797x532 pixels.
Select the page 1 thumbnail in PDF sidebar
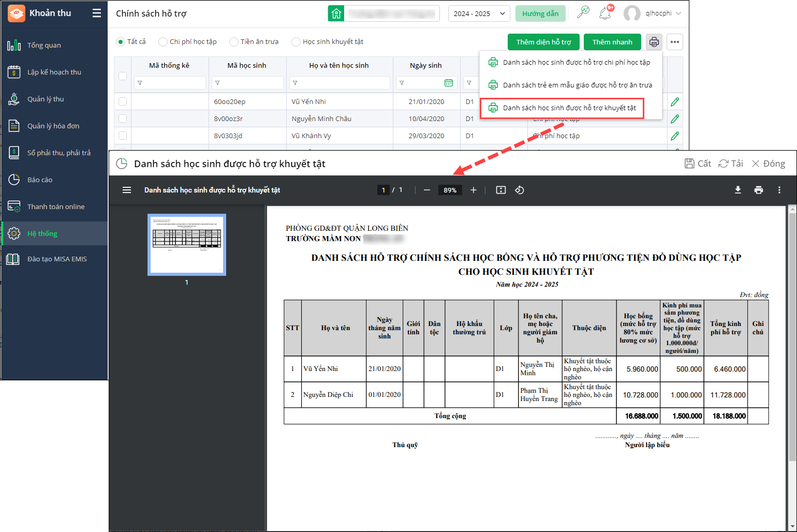(187, 244)
